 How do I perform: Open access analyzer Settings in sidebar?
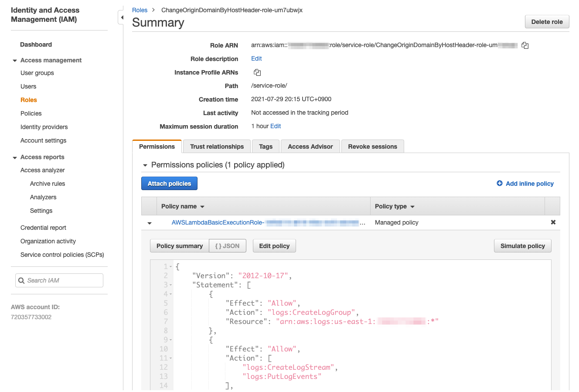(41, 211)
